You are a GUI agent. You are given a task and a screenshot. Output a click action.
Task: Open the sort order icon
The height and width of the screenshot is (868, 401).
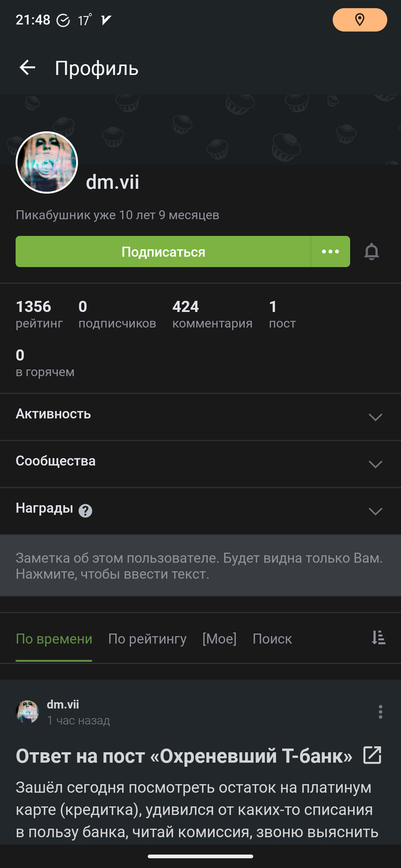click(378, 637)
